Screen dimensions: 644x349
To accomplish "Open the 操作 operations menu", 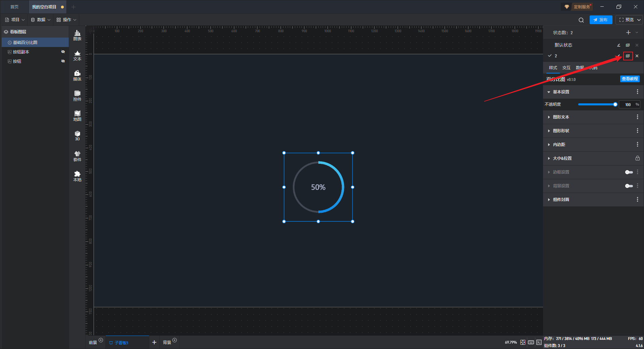I will (x=66, y=20).
